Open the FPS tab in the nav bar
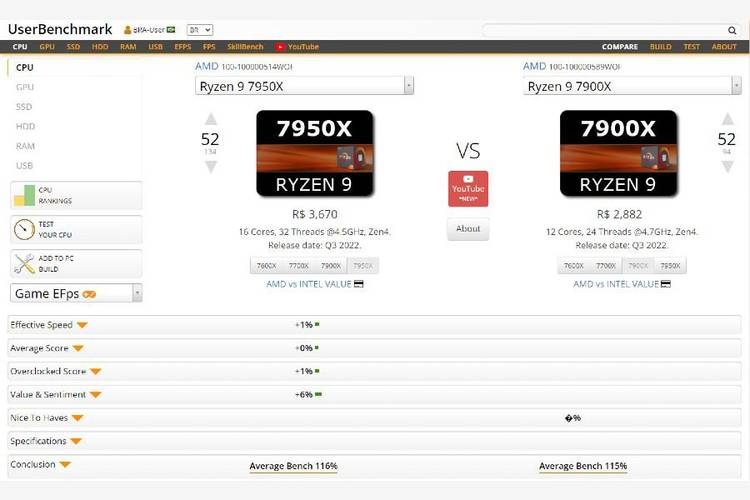The width and height of the screenshot is (750, 500). click(209, 46)
